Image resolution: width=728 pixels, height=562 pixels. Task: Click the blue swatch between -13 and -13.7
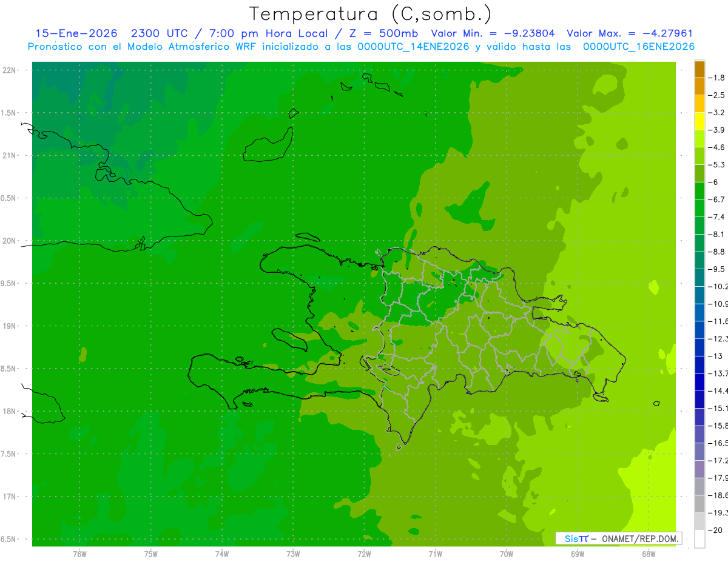coord(699,365)
